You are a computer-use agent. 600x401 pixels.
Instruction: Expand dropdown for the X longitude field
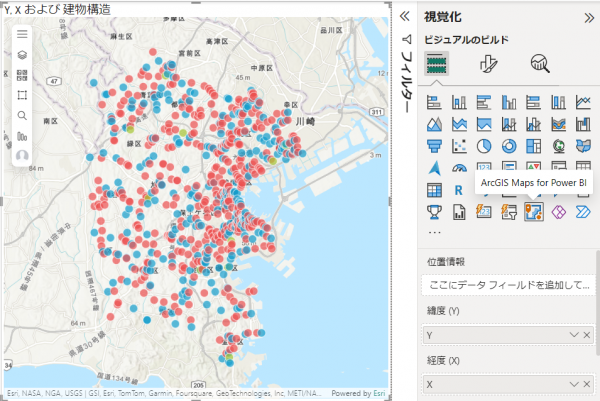573,384
